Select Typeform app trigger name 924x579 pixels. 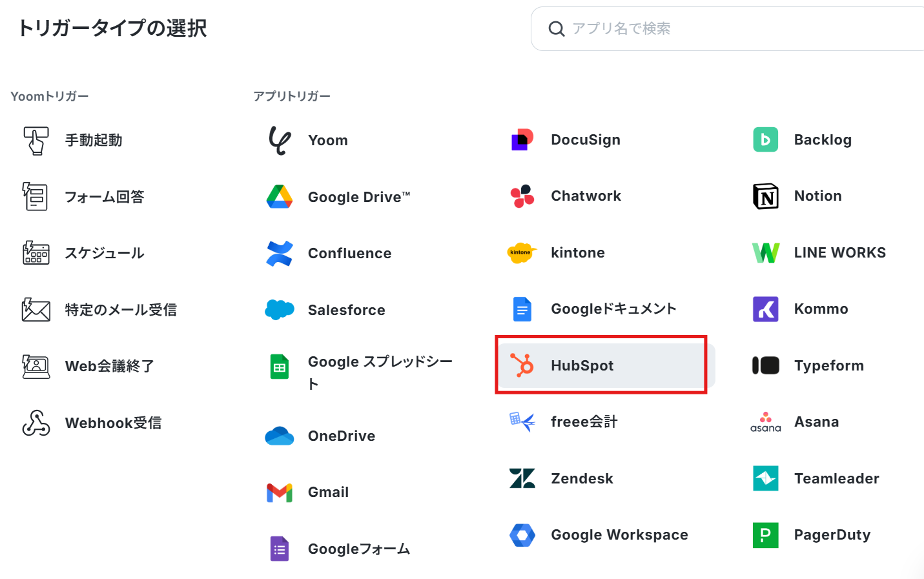click(x=829, y=365)
